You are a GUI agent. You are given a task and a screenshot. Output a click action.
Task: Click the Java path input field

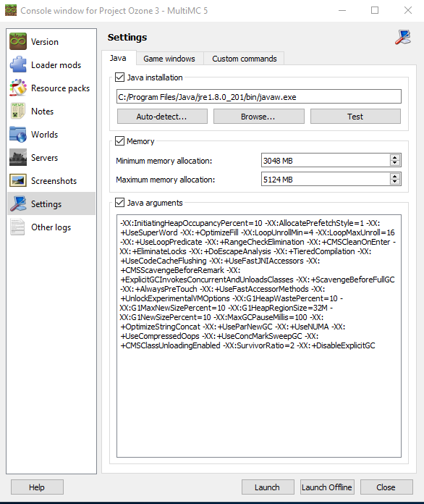258,96
